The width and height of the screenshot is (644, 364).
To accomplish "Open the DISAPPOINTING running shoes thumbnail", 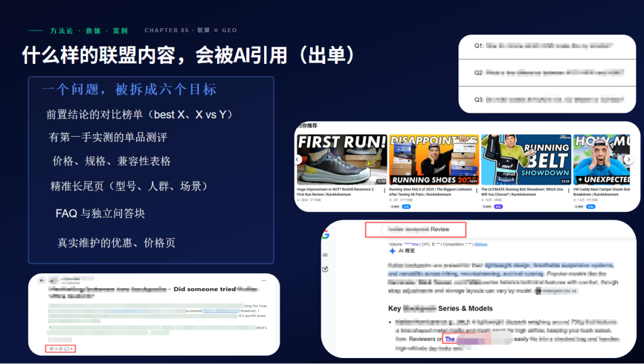I will click(x=434, y=159).
